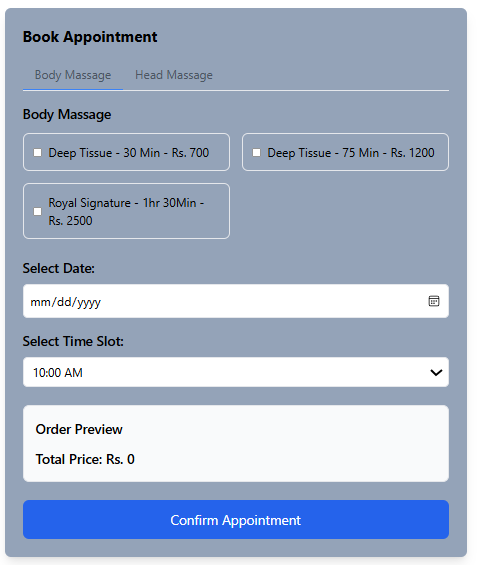Click the Book Appointment heading
Screen dimensions: 478x565
pos(90,37)
